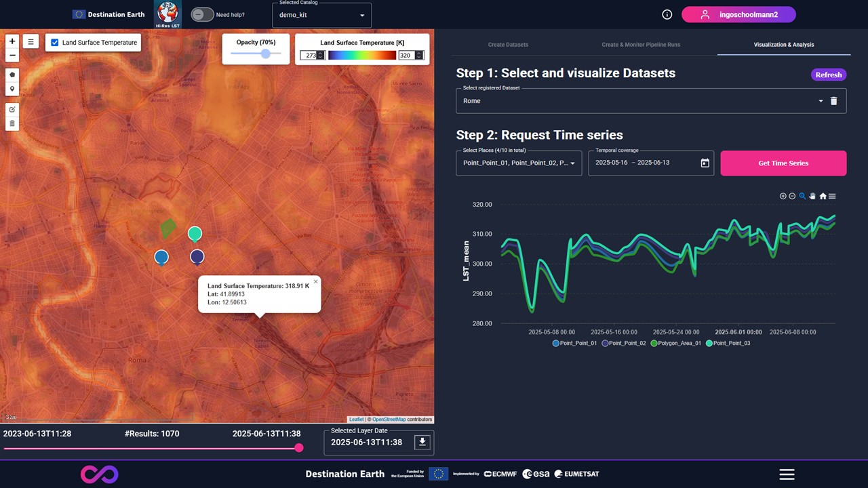Image resolution: width=868 pixels, height=488 pixels.
Task: Open the Select Places dropdown
Action: pyautogui.click(x=518, y=163)
